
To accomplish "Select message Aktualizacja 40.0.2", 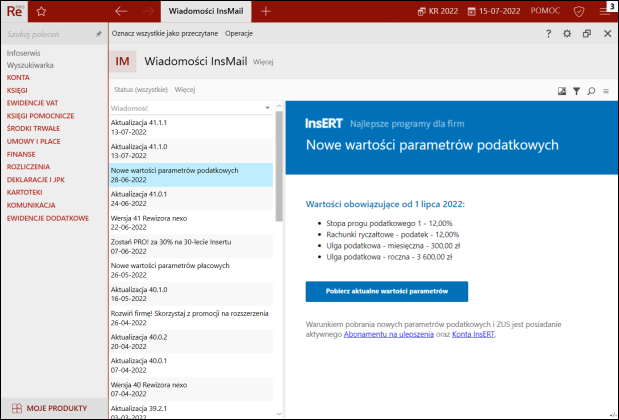I will 191,341.
